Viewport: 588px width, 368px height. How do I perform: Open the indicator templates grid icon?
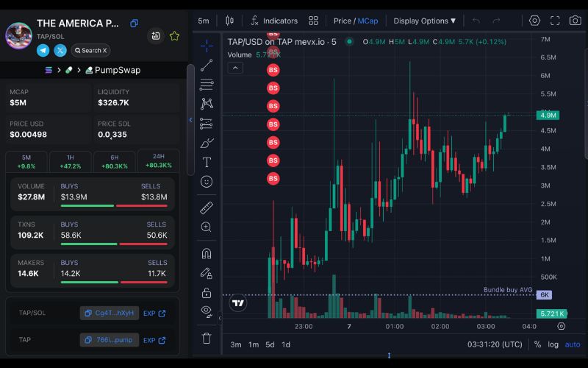313,21
